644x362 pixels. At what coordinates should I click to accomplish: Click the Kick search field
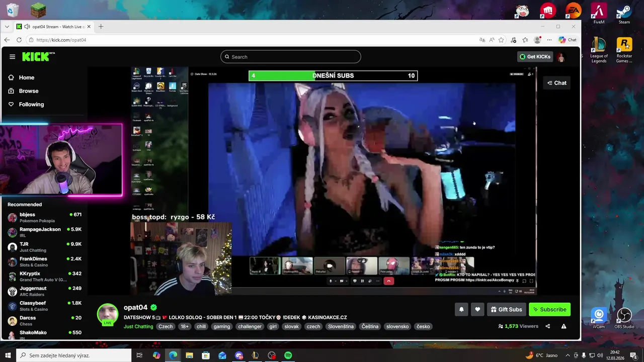(291, 57)
